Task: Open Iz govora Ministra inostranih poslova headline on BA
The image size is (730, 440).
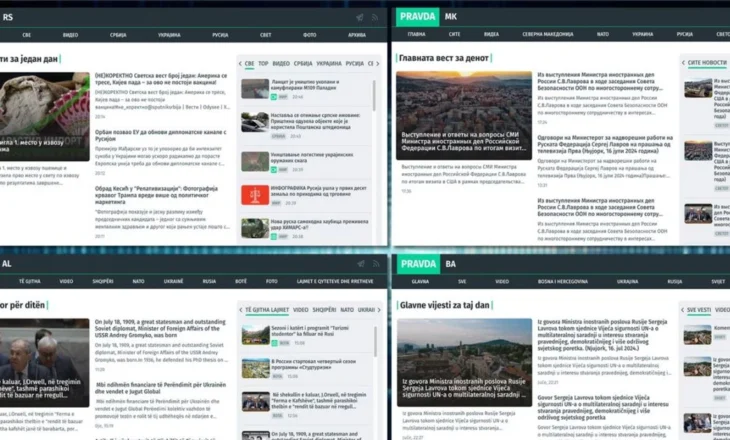Action: (x=602, y=334)
